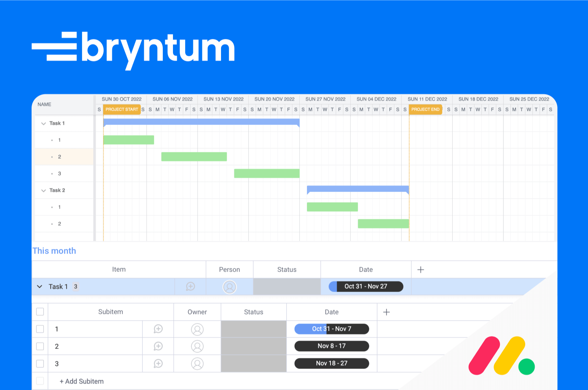Viewport: 588px width, 390px height.
Task: Click the person avatar on the Task 1 row
Action: click(x=229, y=287)
